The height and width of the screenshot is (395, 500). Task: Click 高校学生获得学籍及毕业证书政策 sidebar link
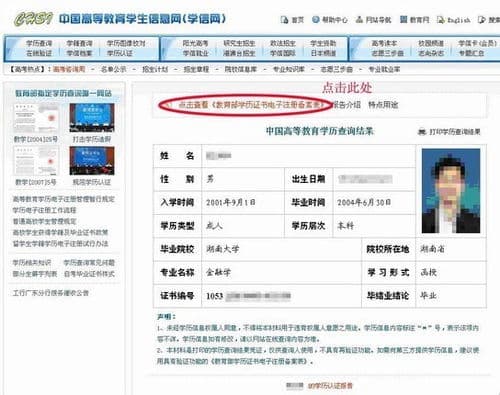[x=60, y=232]
